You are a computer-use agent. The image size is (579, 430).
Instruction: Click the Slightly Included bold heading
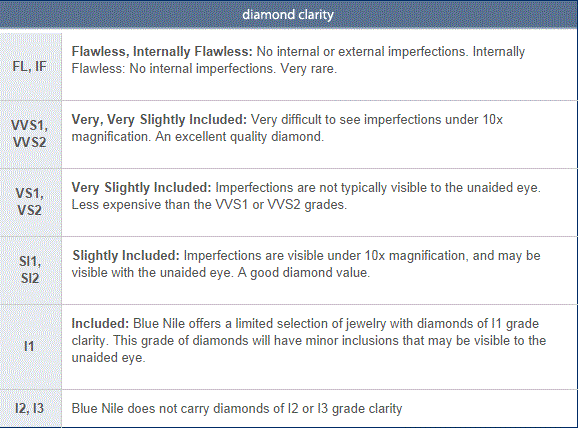(x=126, y=255)
